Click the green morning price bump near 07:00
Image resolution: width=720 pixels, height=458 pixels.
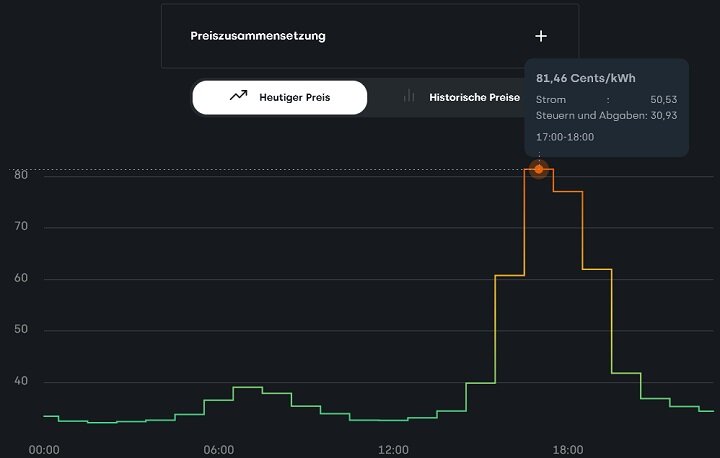coord(247,387)
